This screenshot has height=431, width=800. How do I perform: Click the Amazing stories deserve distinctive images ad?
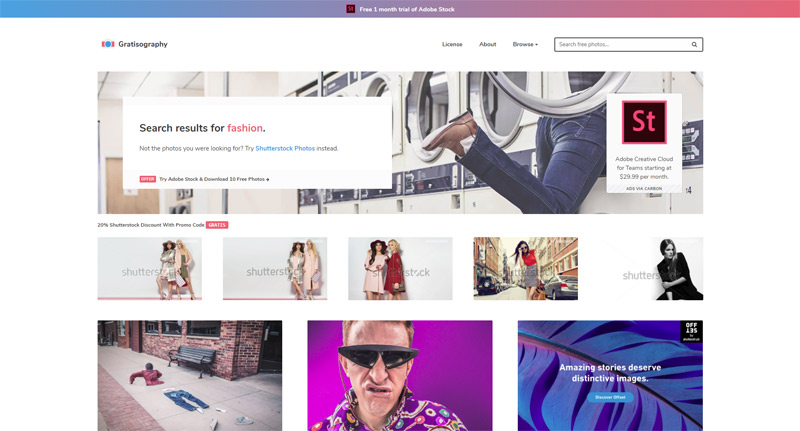pos(610,375)
